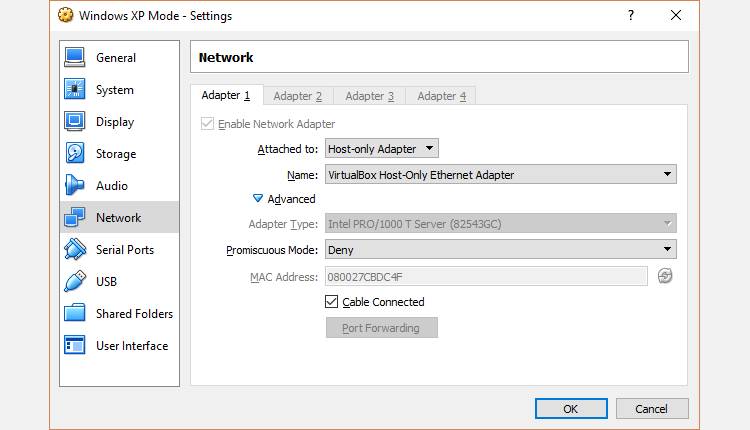Viewport: 750px width, 430px height.
Task: Click the MAC Address input field
Action: tap(486, 276)
